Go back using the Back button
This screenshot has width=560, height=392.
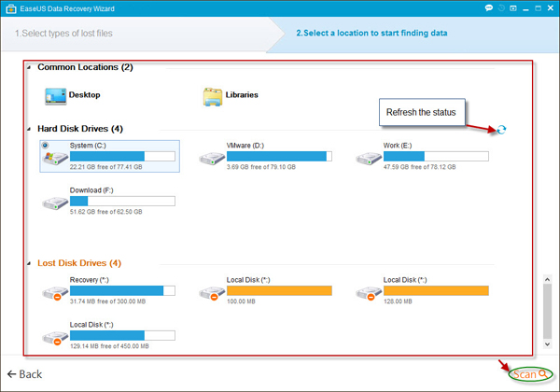click(24, 374)
